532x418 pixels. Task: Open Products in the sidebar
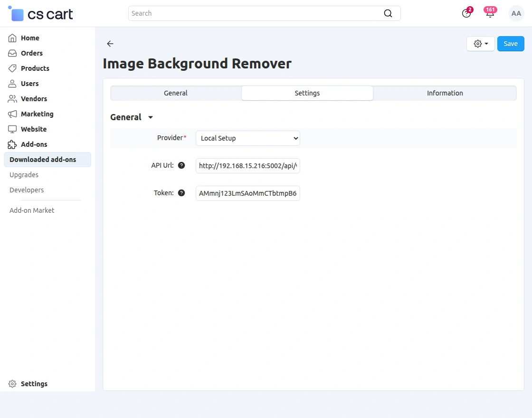pyautogui.click(x=35, y=68)
